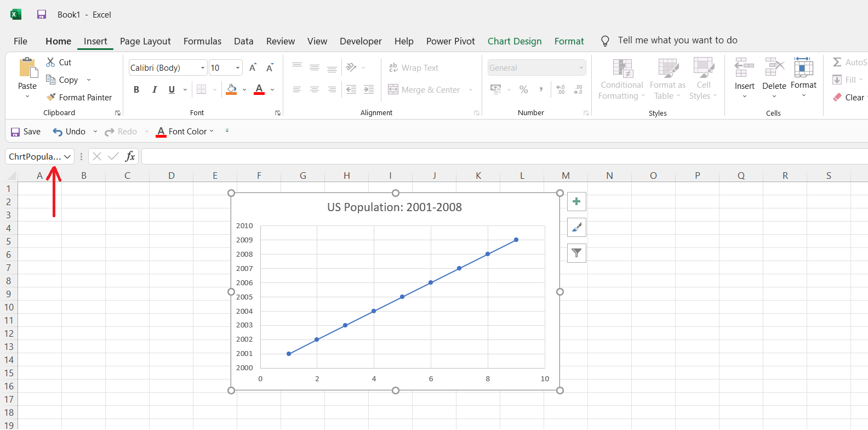Toggle Bold formatting
Screen dimensions: 868x430
136,89
